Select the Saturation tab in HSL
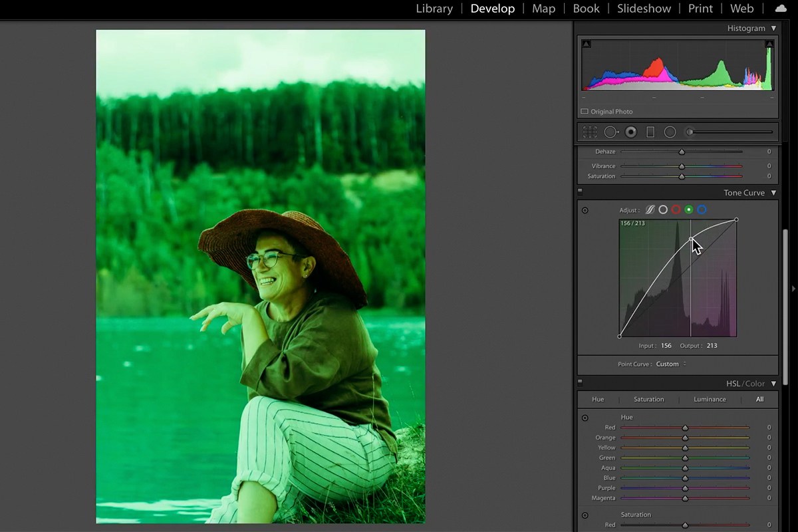The image size is (798, 532). [648, 399]
